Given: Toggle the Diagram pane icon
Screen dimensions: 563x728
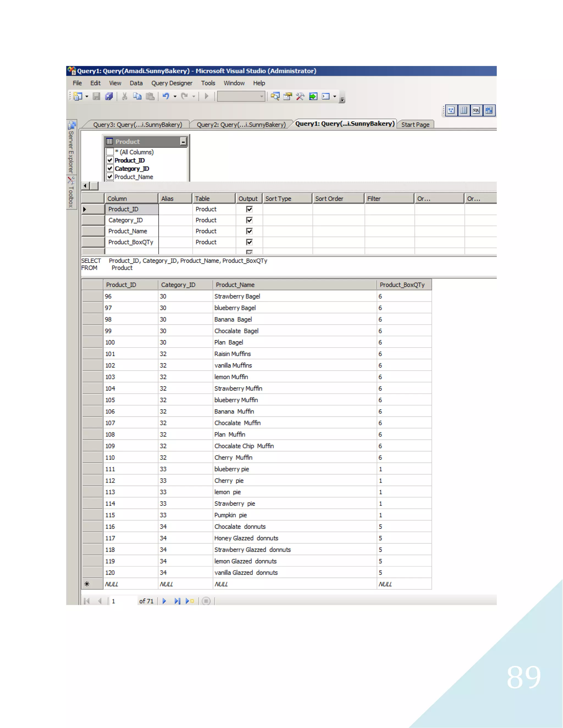Looking at the screenshot, I should [451, 110].
